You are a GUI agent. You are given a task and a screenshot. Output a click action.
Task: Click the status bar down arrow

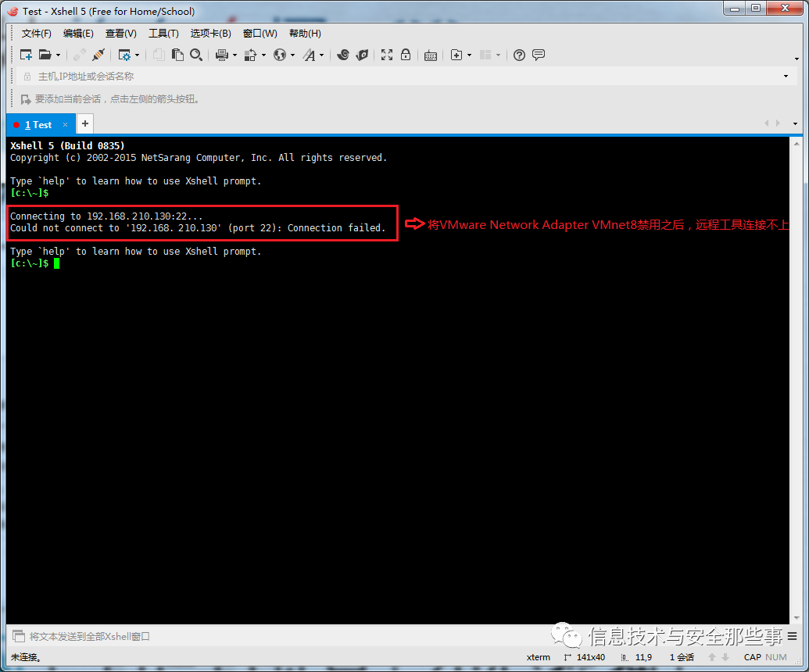click(x=725, y=658)
